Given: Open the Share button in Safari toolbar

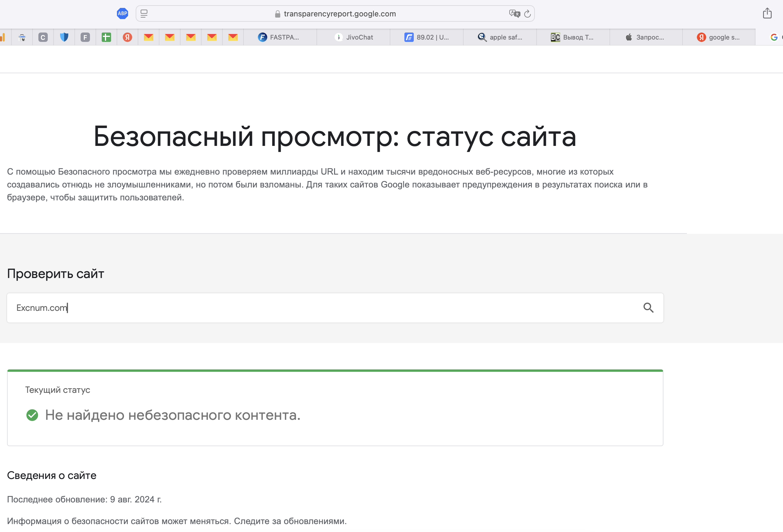Looking at the screenshot, I should (x=767, y=13).
